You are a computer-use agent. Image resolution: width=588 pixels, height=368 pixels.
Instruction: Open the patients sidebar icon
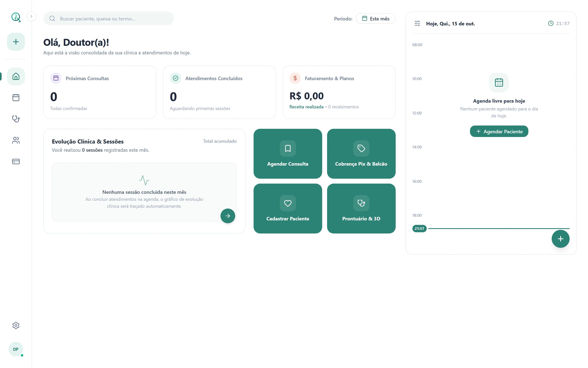pos(16,140)
